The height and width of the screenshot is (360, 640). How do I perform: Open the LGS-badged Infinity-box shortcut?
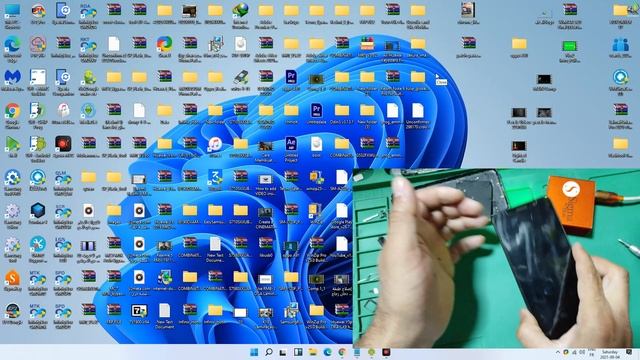point(63,244)
